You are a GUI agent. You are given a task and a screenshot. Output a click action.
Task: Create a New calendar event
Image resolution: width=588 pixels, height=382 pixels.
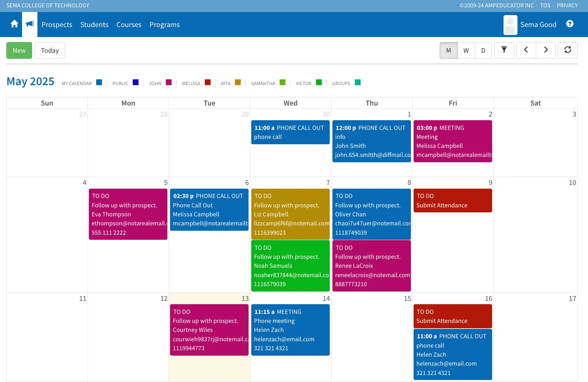tap(19, 50)
